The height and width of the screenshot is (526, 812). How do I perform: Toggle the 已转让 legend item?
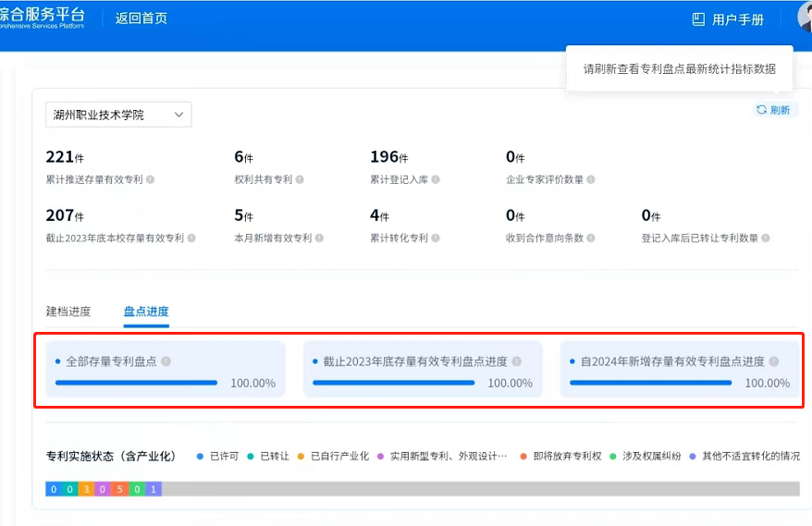click(267, 457)
